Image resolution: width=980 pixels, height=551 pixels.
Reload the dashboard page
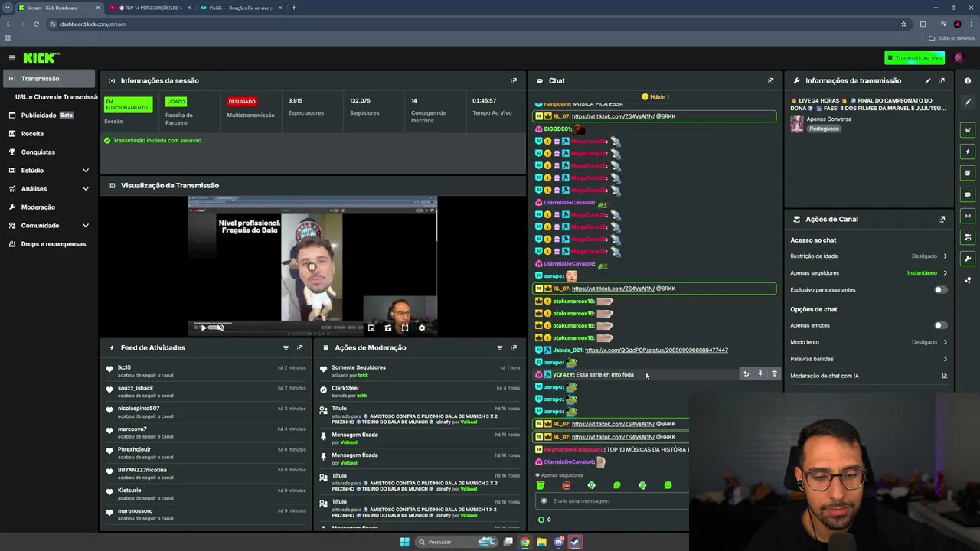[x=36, y=24]
